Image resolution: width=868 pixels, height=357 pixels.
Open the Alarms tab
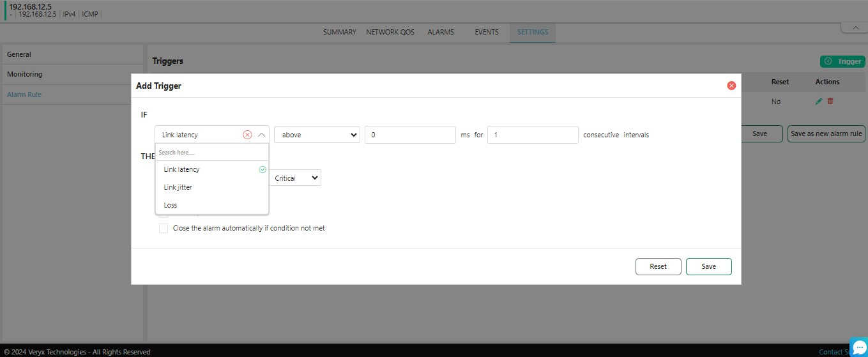441,32
